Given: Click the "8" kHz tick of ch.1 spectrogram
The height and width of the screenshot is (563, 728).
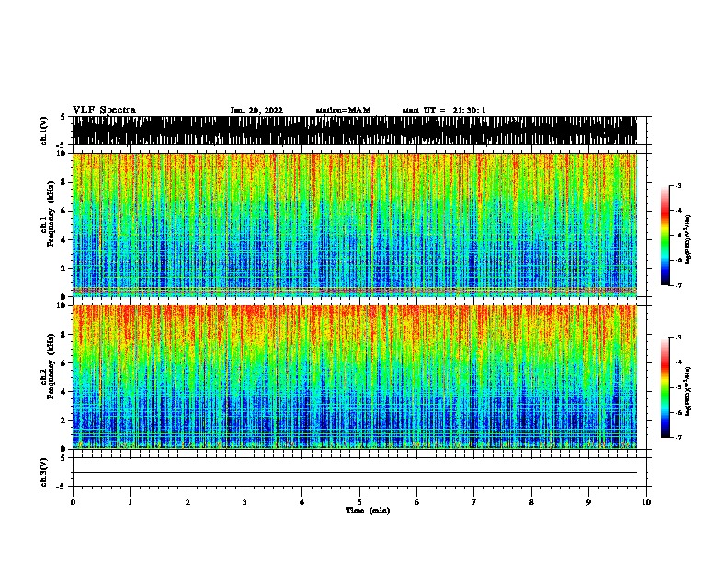Looking at the screenshot, I should pos(64,182).
